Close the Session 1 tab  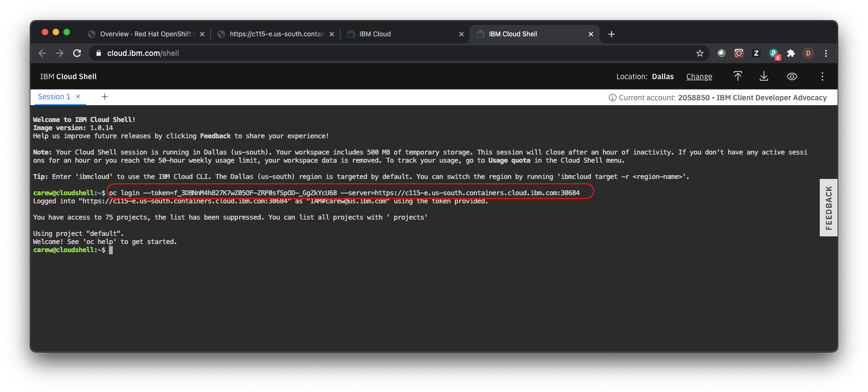[x=78, y=97]
